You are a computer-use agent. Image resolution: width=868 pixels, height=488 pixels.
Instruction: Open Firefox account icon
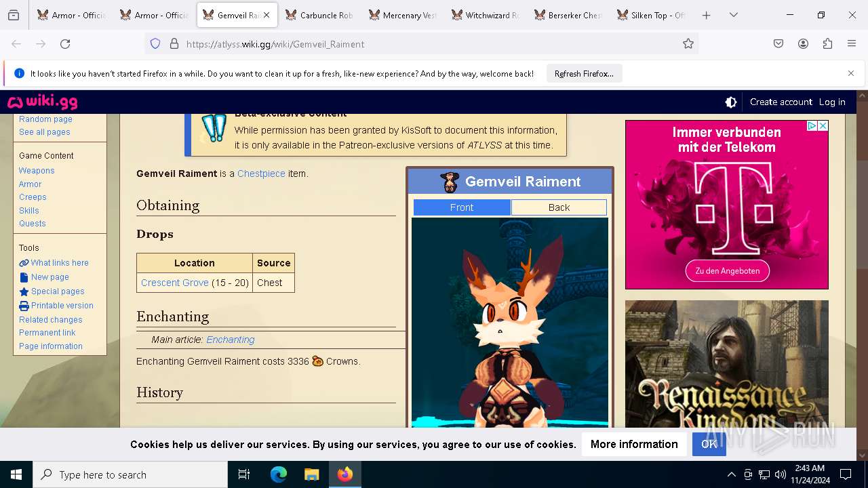pyautogui.click(x=803, y=44)
